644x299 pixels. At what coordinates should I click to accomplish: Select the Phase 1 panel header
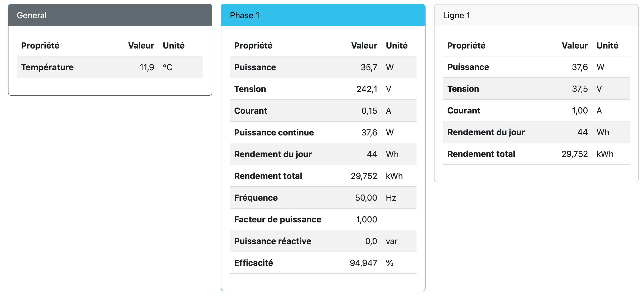point(323,15)
